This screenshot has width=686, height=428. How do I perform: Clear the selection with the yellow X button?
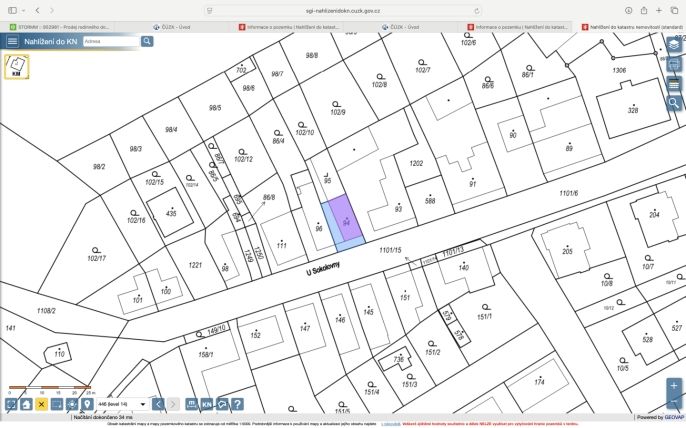pyautogui.click(x=42, y=404)
